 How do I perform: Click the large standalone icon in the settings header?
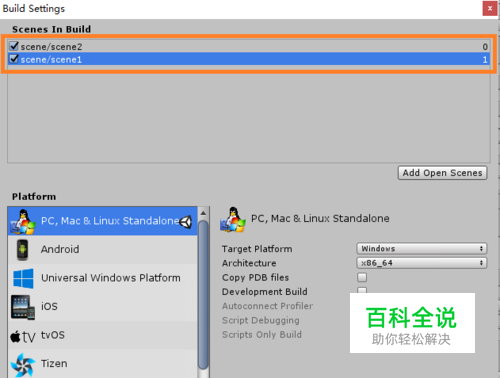pyautogui.click(x=233, y=219)
